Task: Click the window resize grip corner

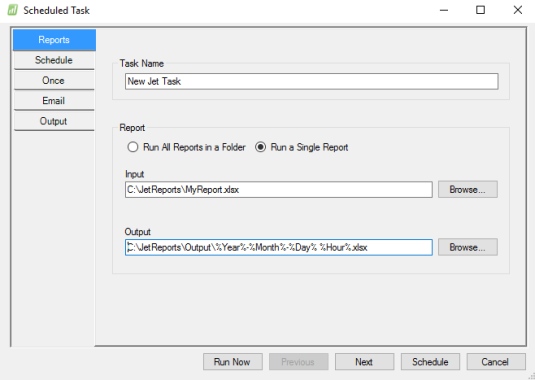Action: point(531,376)
